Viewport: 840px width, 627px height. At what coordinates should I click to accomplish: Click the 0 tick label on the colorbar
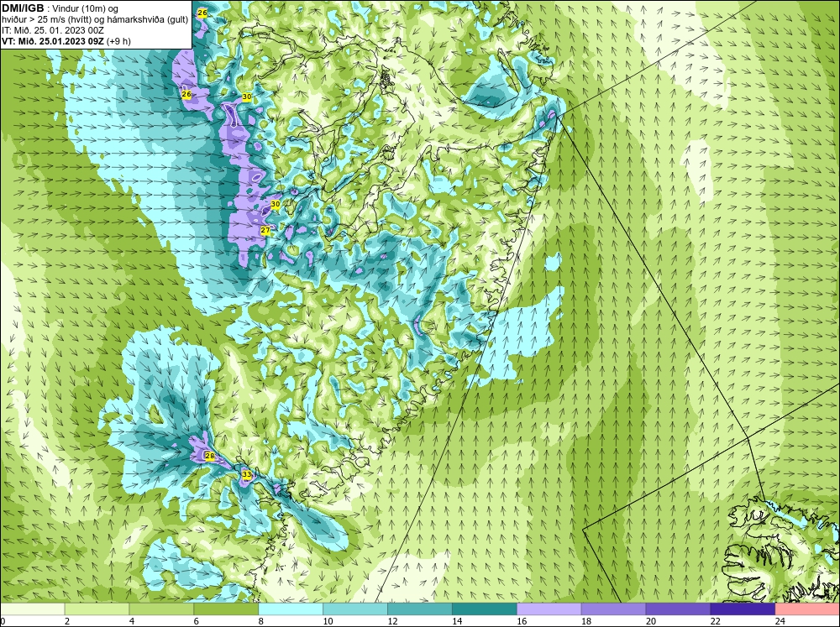coord(3,621)
